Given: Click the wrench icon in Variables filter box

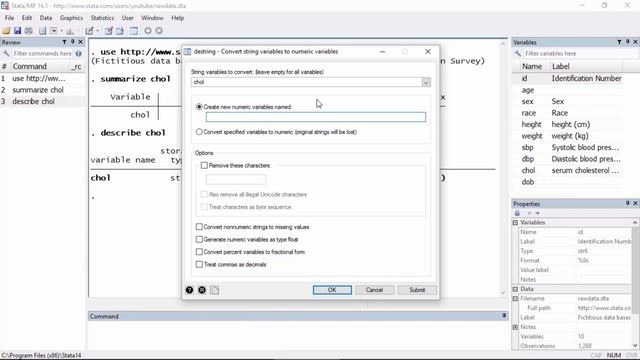Looking at the screenshot, I should coord(518,53).
